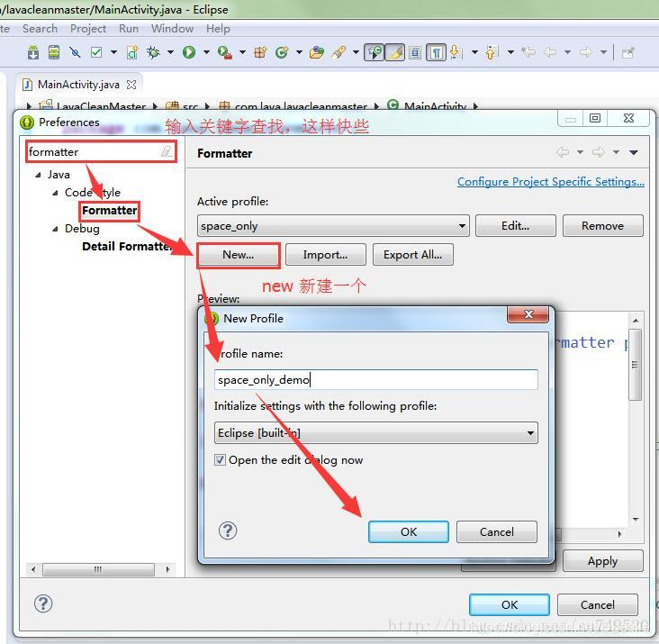Open Configure Project Specific Settings link
Screen dimensions: 659x644
(x=551, y=182)
